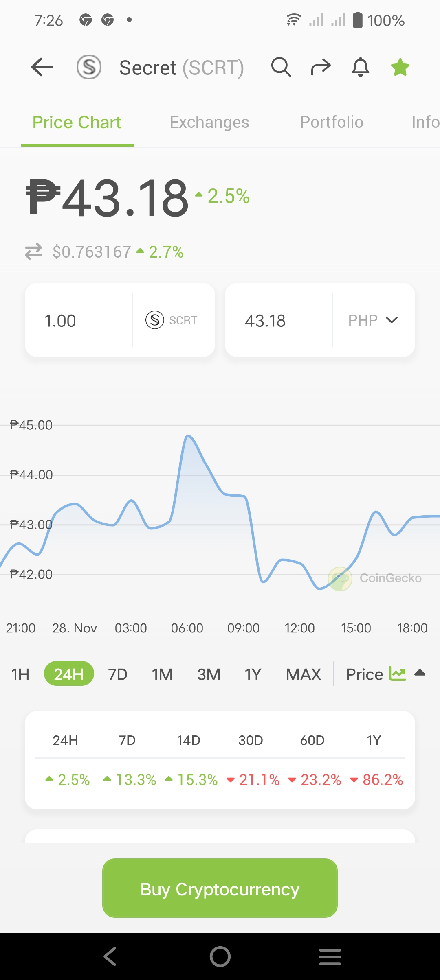Viewport: 440px width, 980px height.
Task: Switch to the Exchanges tab
Action: [x=209, y=122]
